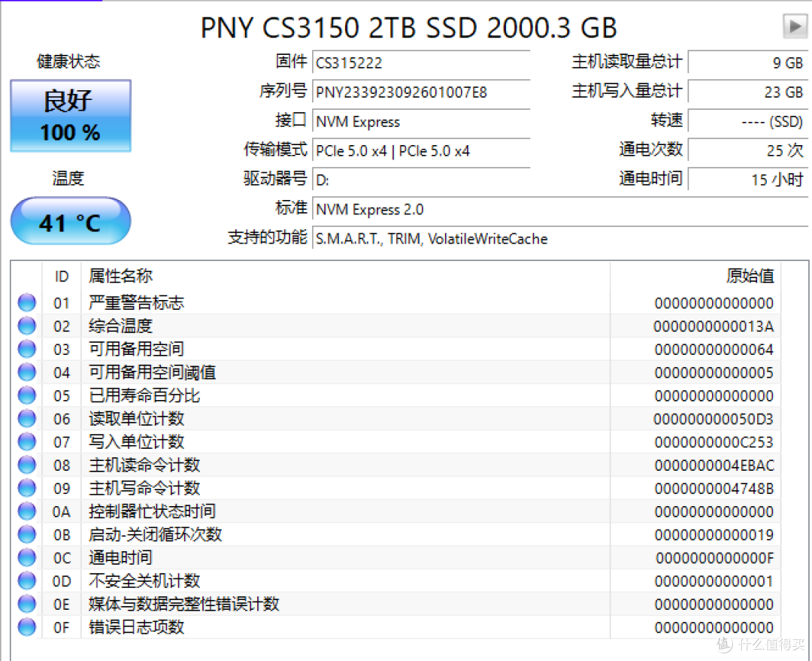Click the temperature indicator showing 41 °C
This screenshot has width=812, height=661.
pos(70,220)
